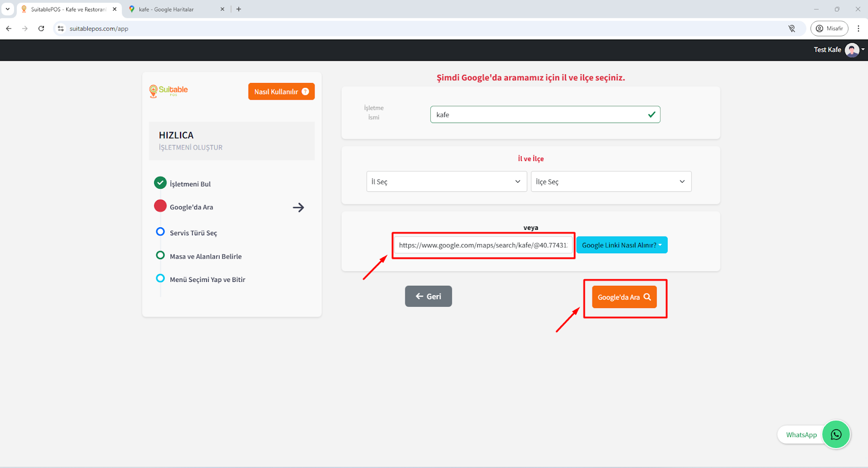Click the İşletmeni Bul step label
This screenshot has height=468, width=868.
[190, 184]
